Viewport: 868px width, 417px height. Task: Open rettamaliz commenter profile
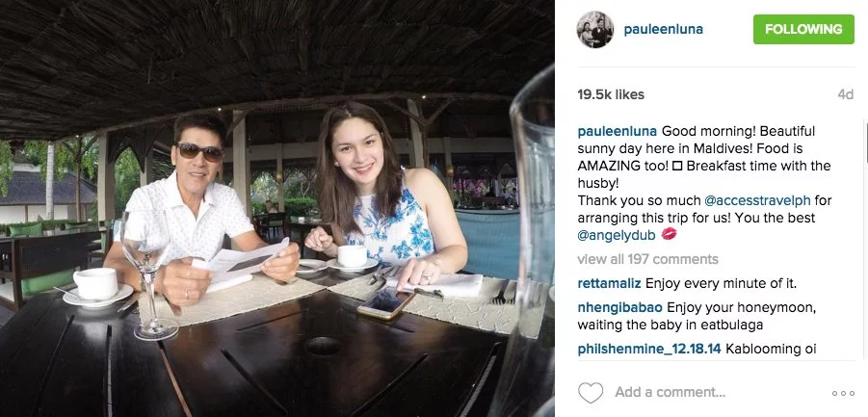coord(609,284)
